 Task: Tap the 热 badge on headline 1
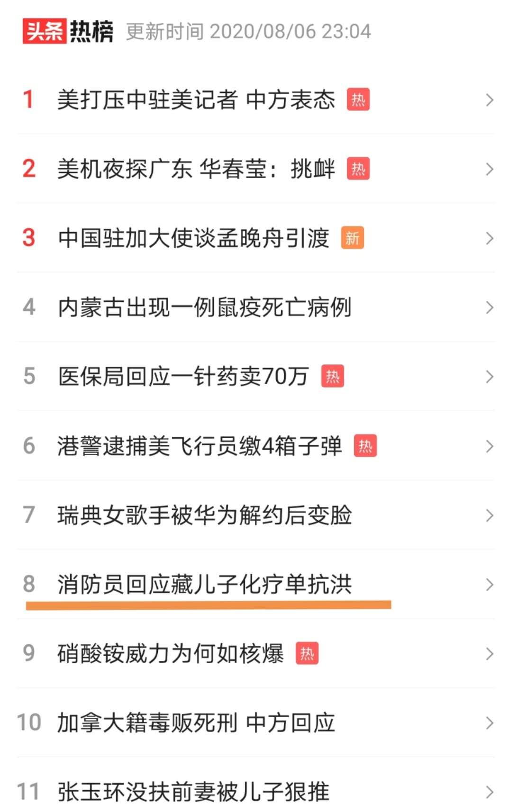[358, 99]
